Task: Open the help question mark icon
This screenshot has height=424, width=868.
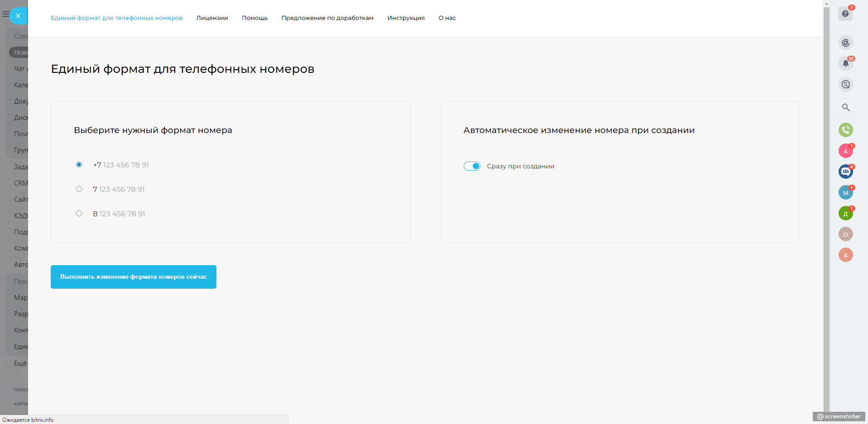Action: pyautogui.click(x=845, y=14)
